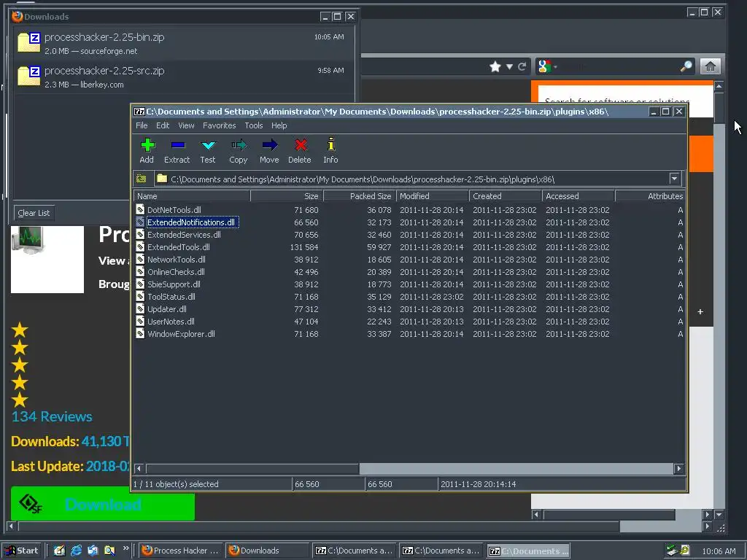
Task: Sort by the Attributes column header
Action: [x=650, y=195]
